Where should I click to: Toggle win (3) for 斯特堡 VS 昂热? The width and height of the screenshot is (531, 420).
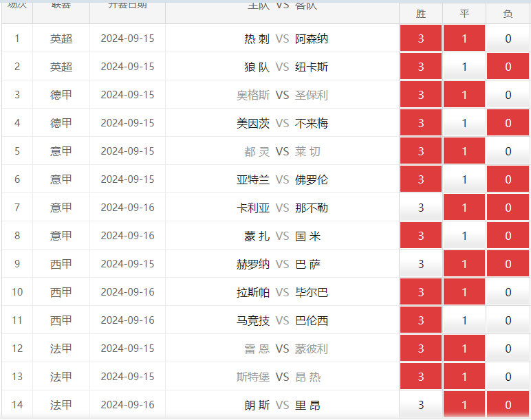coord(420,376)
